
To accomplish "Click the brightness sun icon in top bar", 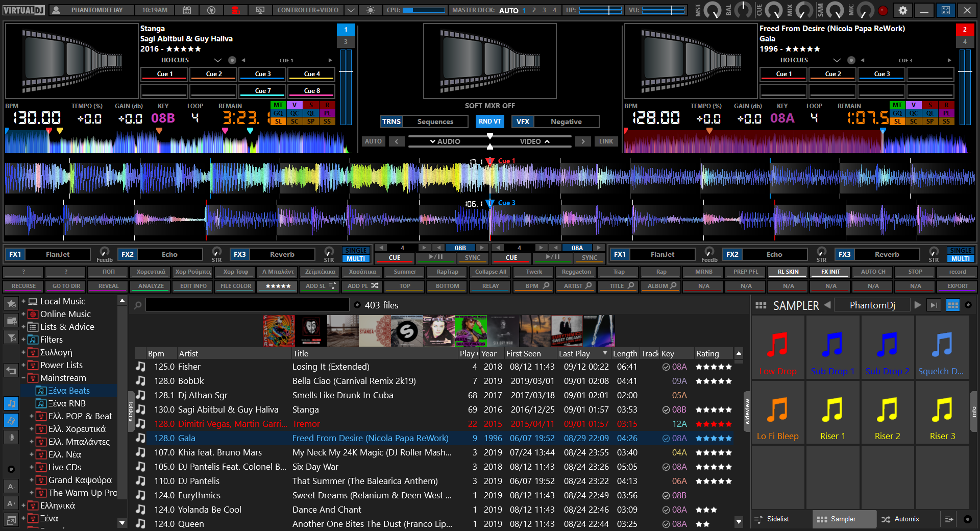I will coord(371,10).
